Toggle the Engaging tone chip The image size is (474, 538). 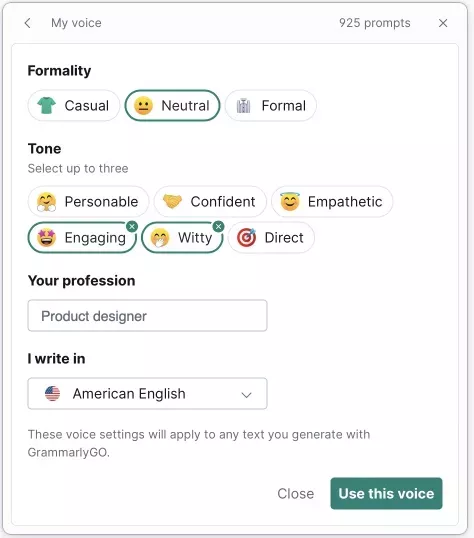[82, 237]
